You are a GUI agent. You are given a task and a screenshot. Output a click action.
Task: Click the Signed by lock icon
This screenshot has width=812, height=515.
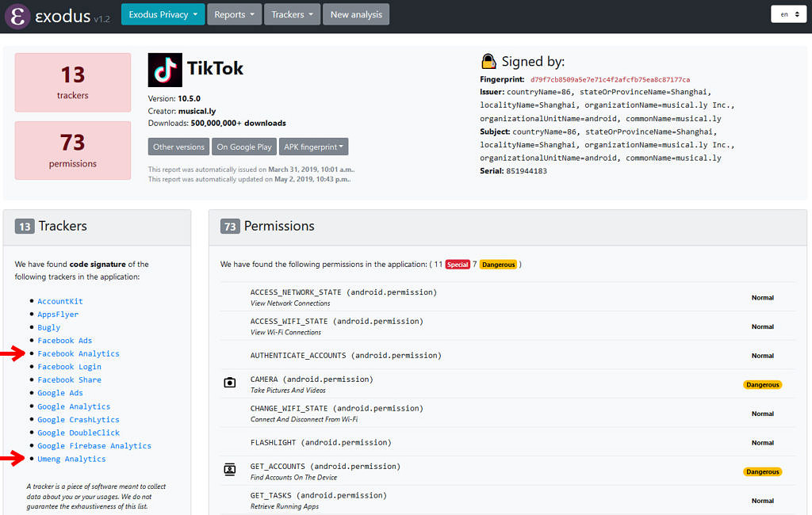[488, 62]
